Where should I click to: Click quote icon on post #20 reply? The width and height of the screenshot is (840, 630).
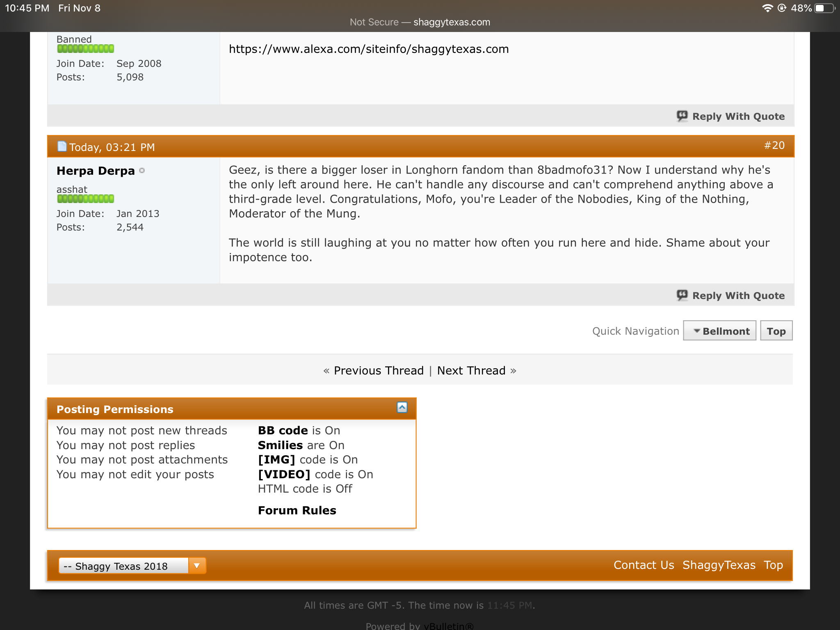(682, 295)
